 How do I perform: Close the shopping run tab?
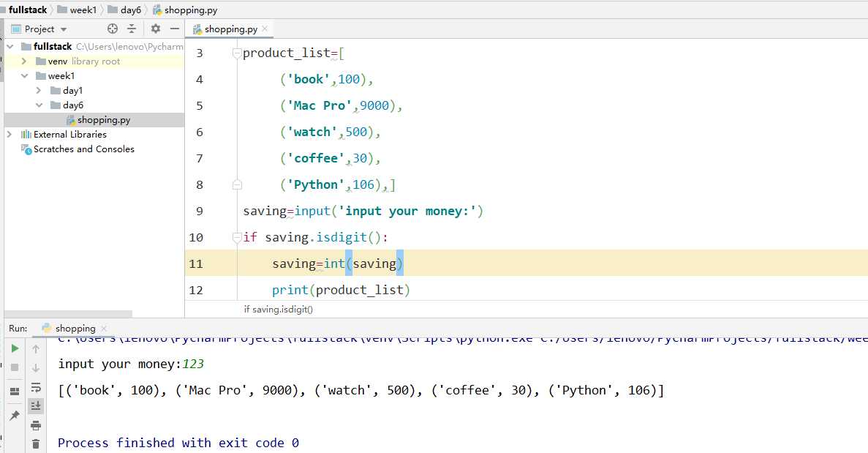click(104, 329)
